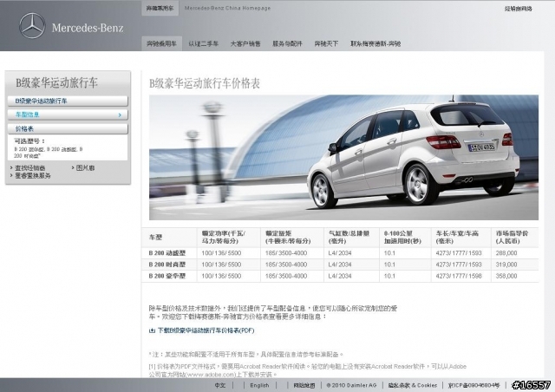
Task: Go to 服务与配件 navigation item
Action: pyautogui.click(x=287, y=43)
